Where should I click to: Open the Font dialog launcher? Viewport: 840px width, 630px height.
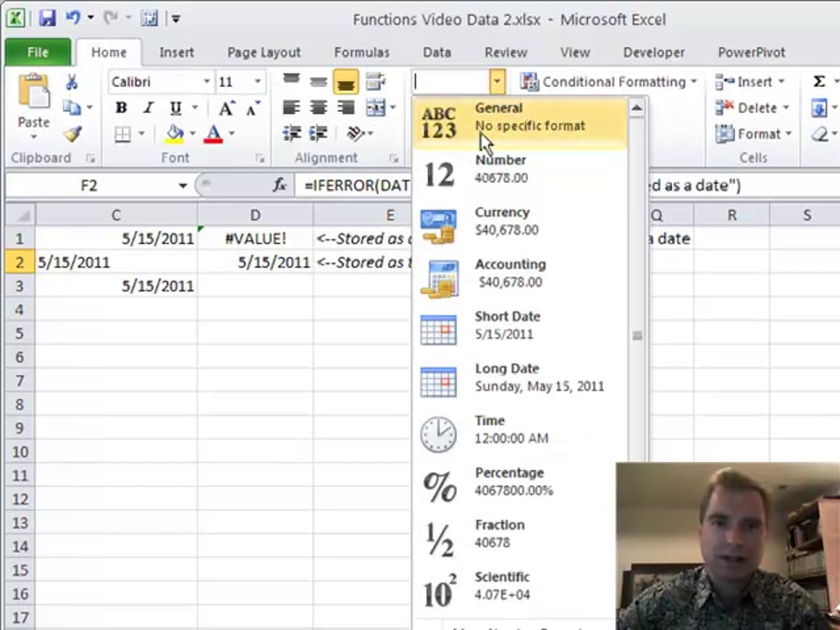(x=260, y=158)
